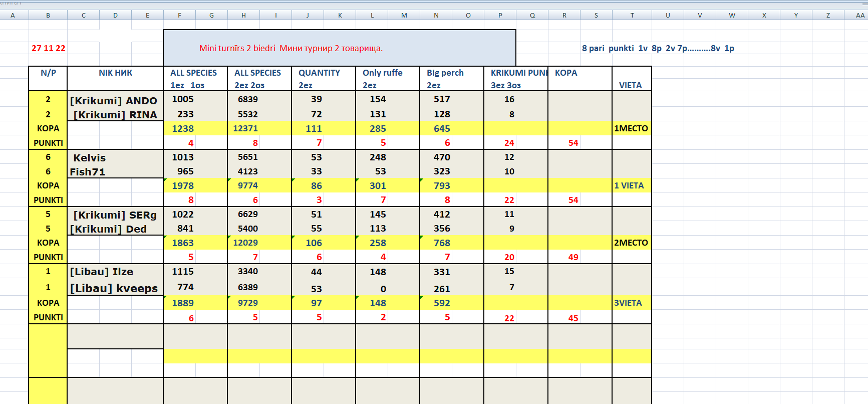868x404 pixels.
Task: Select the 'KRIKUMI PUNI' header cell
Action: point(516,73)
